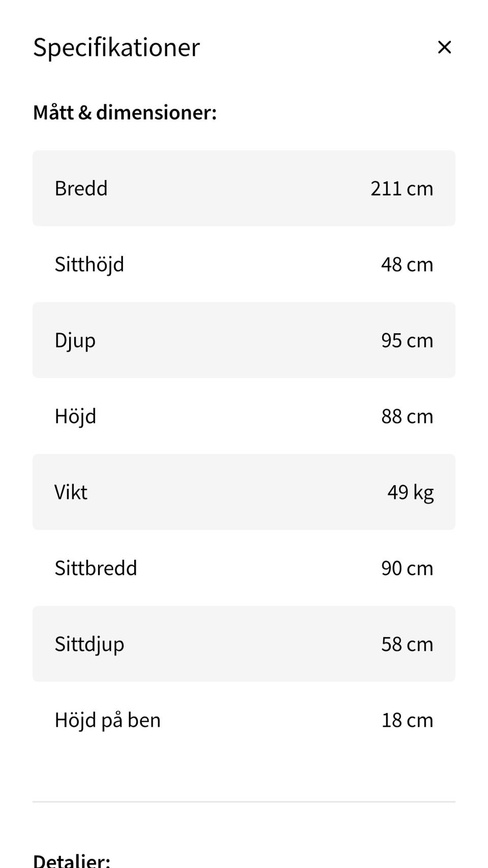Tap the Specifikationer heading
This screenshot has height=868, width=488.
pyautogui.click(x=116, y=47)
